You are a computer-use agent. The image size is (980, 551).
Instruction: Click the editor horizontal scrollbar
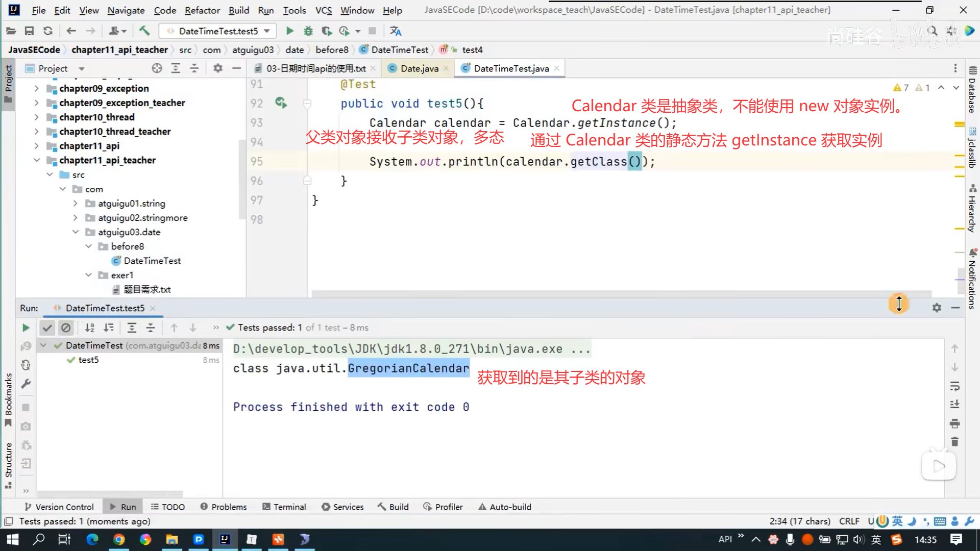pyautogui.click(x=612, y=294)
